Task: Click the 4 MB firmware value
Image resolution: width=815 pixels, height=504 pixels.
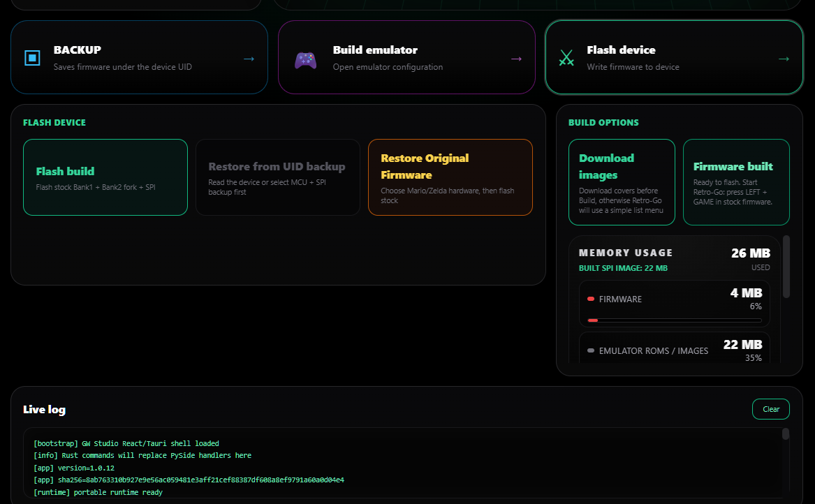Action: [x=747, y=293]
